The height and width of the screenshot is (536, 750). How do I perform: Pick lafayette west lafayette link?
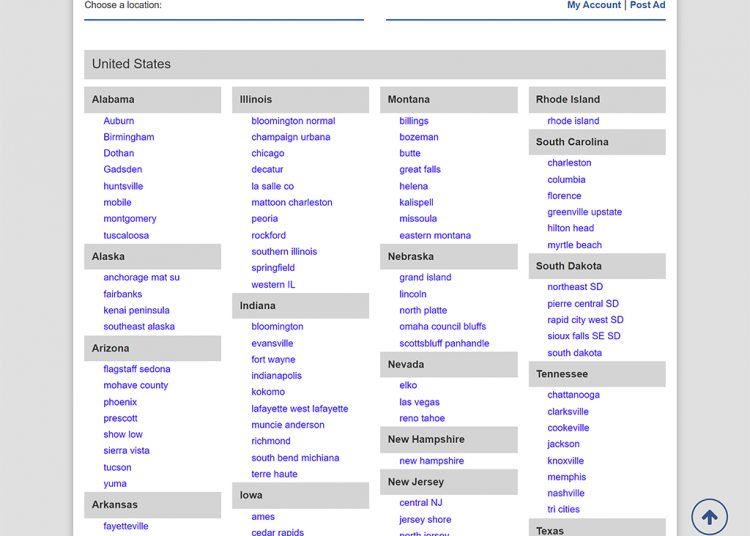300,409
